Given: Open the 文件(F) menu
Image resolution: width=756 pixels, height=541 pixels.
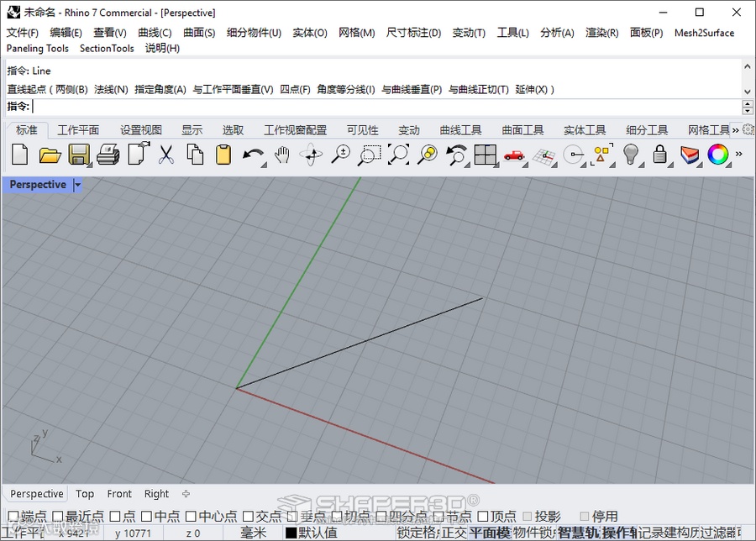Looking at the screenshot, I should click(x=22, y=33).
